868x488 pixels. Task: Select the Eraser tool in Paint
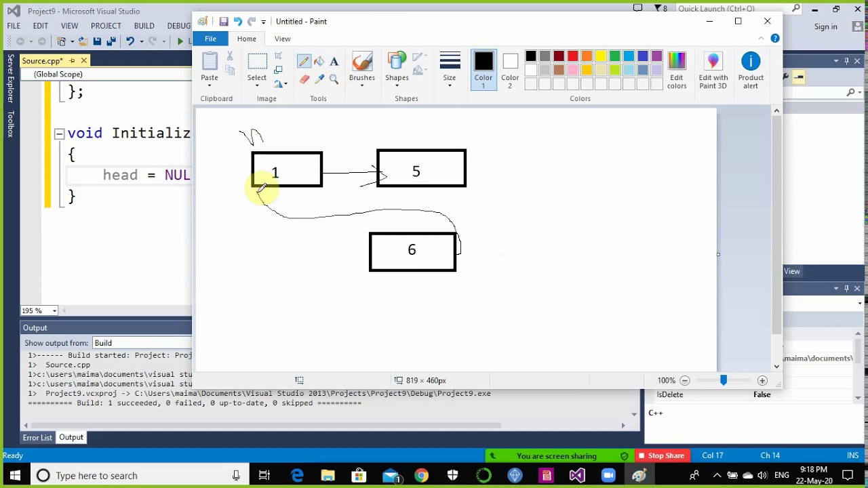[304, 79]
